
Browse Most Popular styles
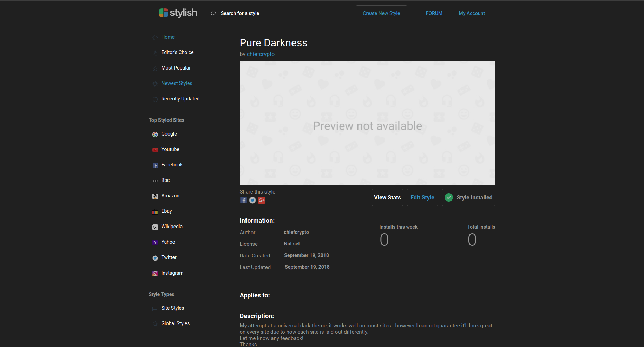176,68
